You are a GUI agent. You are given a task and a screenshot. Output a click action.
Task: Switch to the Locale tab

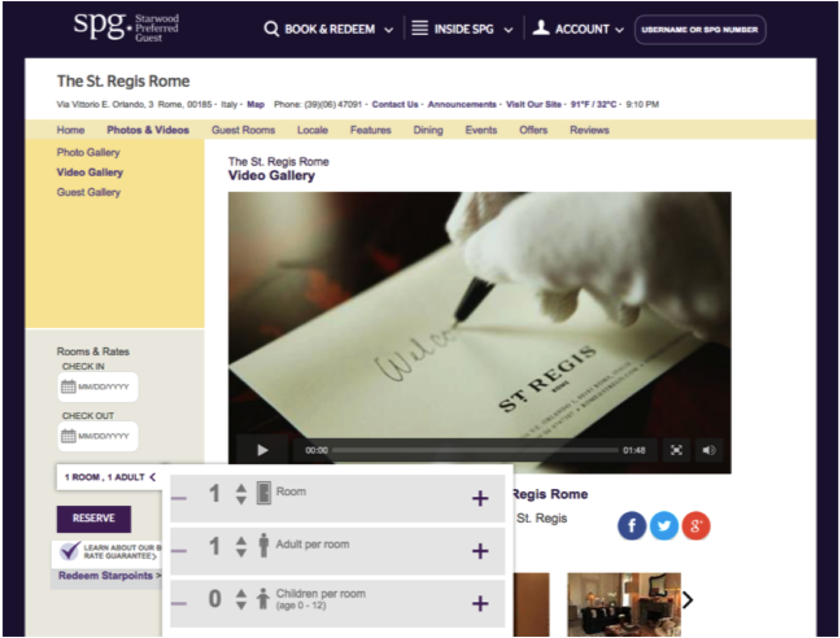tap(313, 130)
